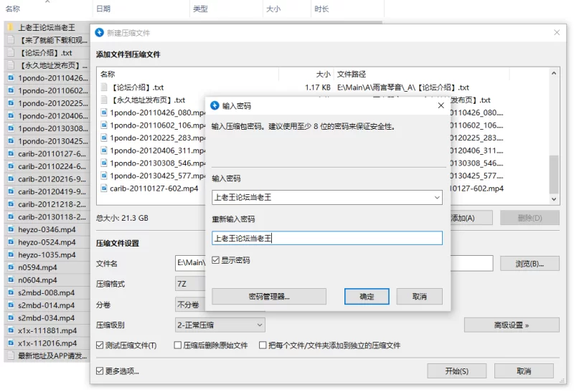Click carib-20120216-9... video icon in Explorer

pos(11,179)
